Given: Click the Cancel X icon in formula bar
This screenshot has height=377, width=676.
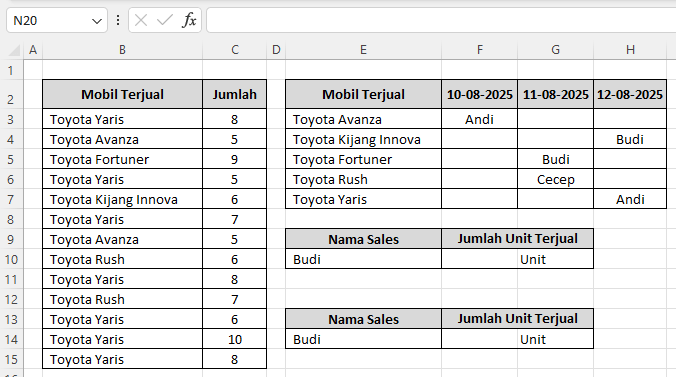Looking at the screenshot, I should 141,20.
